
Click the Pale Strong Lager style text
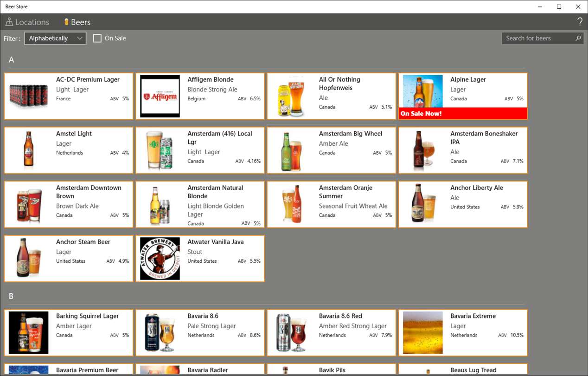[211, 326]
